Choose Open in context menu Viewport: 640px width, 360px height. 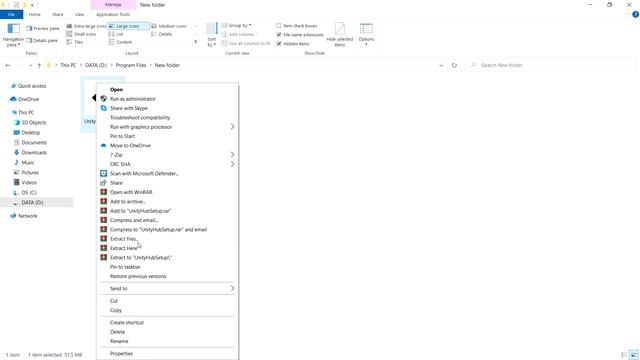pos(167,89)
